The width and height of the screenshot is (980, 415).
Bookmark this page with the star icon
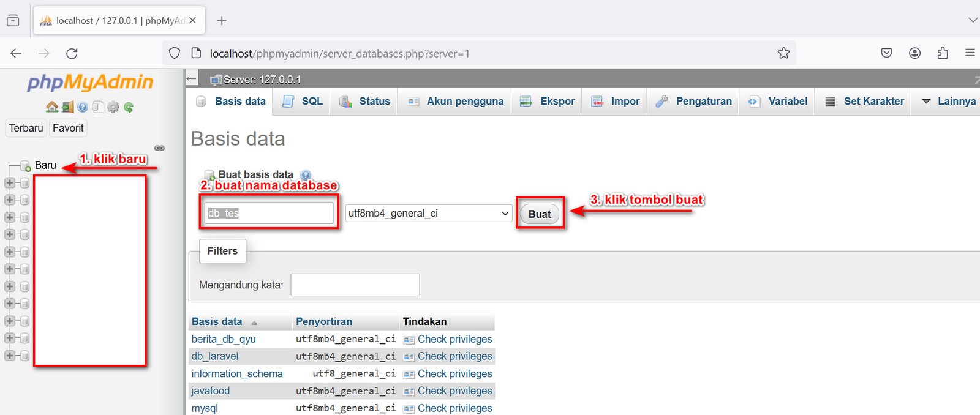pyautogui.click(x=783, y=53)
